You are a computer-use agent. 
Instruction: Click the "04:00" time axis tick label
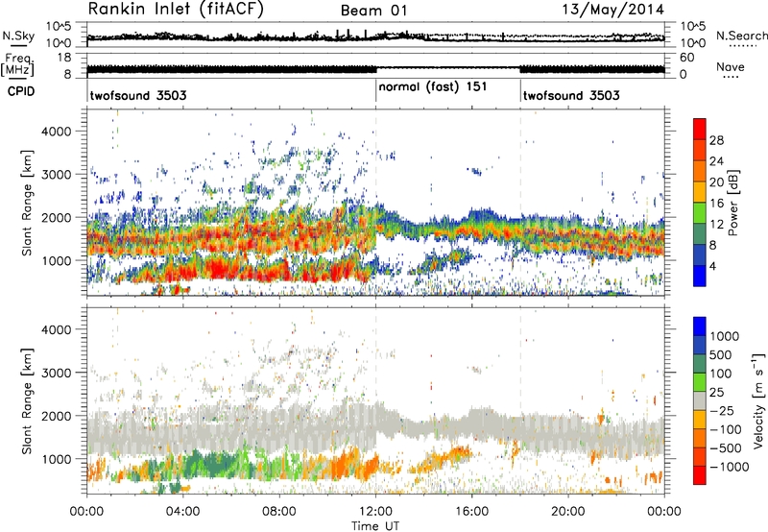(183, 512)
